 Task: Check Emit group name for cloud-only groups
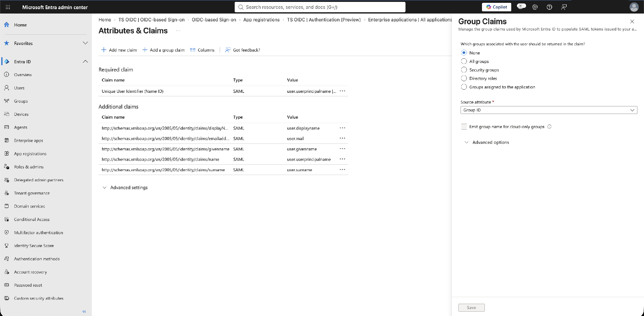(x=464, y=127)
